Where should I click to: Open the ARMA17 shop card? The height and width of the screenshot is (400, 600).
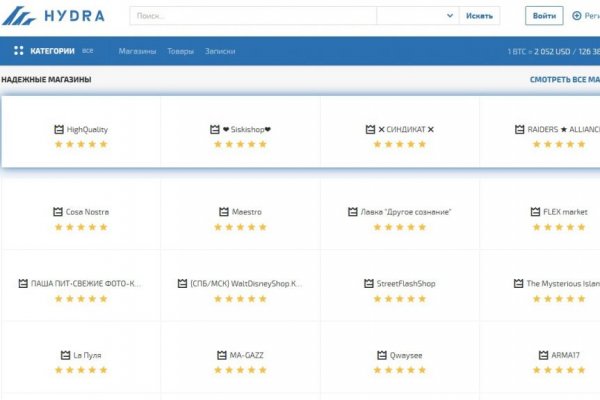pos(560,362)
